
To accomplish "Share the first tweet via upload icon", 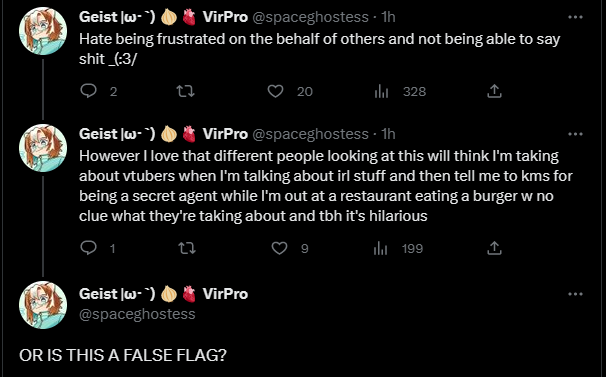I will click(x=494, y=91).
